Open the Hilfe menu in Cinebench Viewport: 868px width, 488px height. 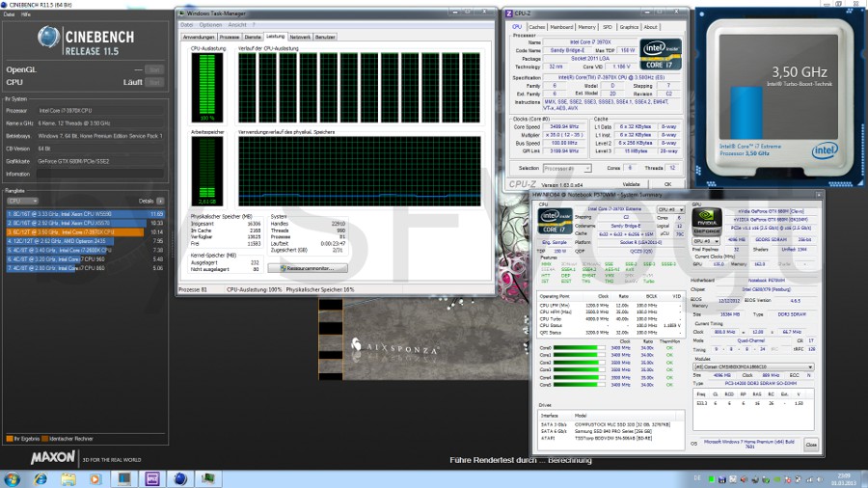click(x=26, y=14)
